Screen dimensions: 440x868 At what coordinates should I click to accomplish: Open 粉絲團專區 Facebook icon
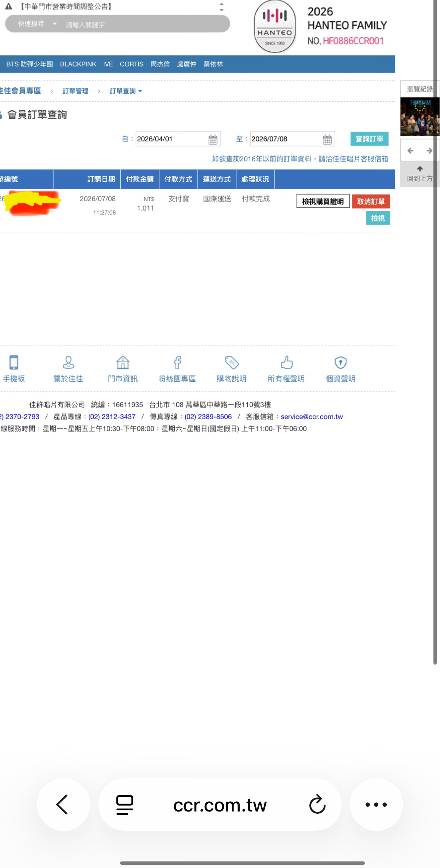click(x=177, y=362)
